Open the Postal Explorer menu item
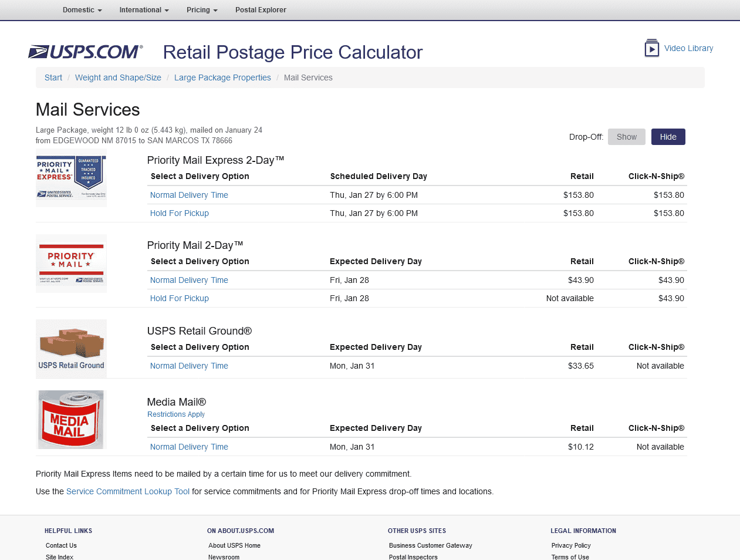 click(x=261, y=10)
